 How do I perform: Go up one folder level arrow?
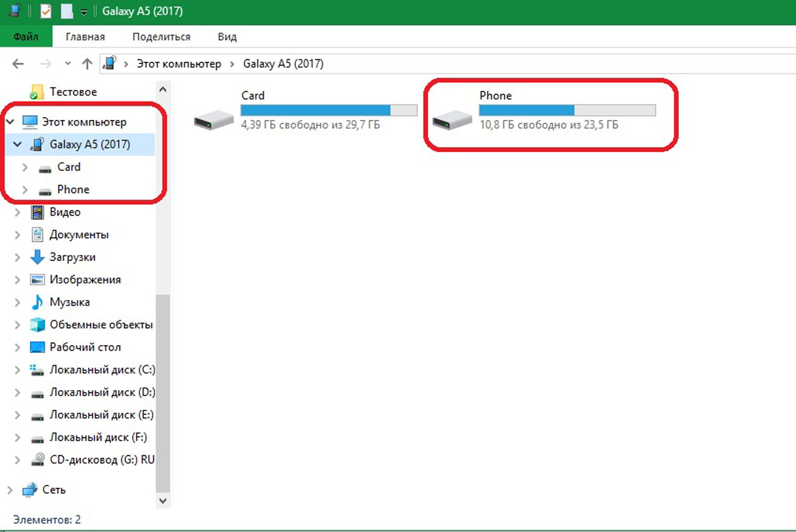click(x=88, y=64)
